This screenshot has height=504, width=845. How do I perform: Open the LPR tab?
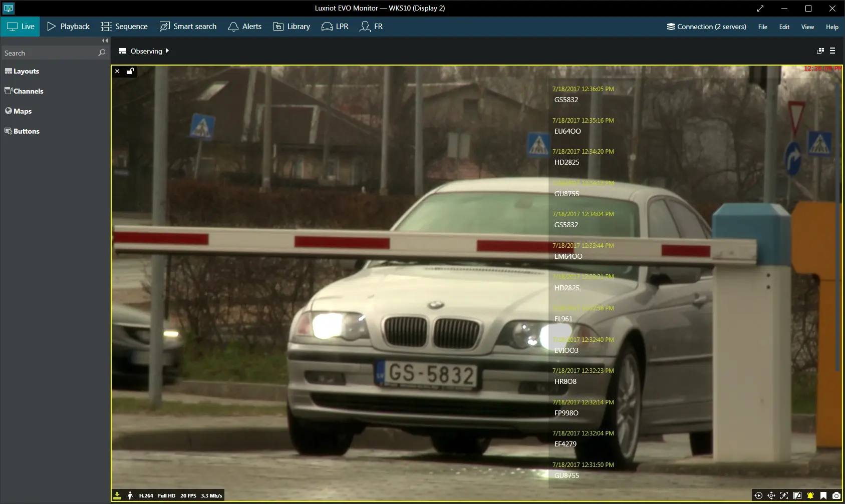coord(335,27)
